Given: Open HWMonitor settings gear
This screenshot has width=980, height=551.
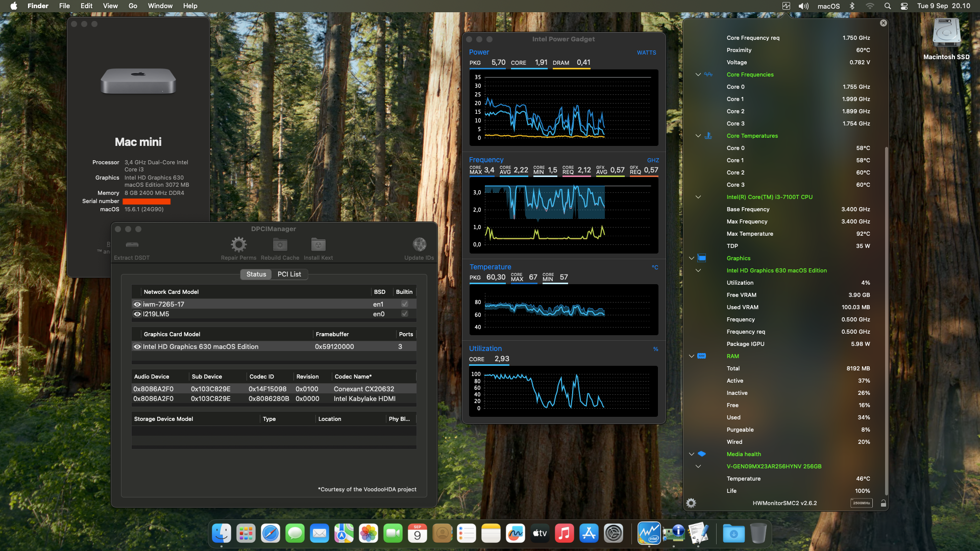Looking at the screenshot, I should click(x=691, y=503).
